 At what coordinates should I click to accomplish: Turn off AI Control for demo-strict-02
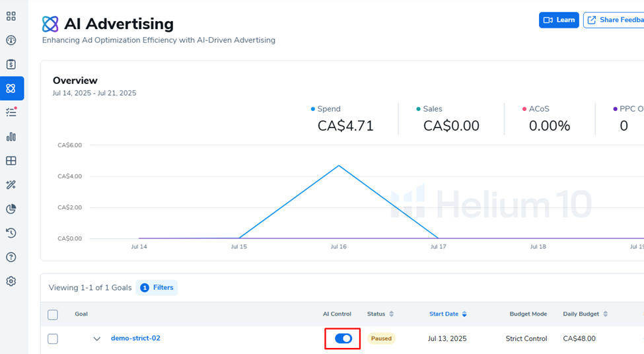343,338
